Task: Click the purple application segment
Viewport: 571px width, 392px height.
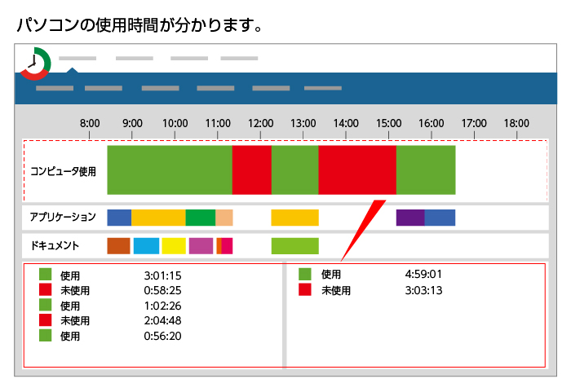Action: pyautogui.click(x=410, y=218)
